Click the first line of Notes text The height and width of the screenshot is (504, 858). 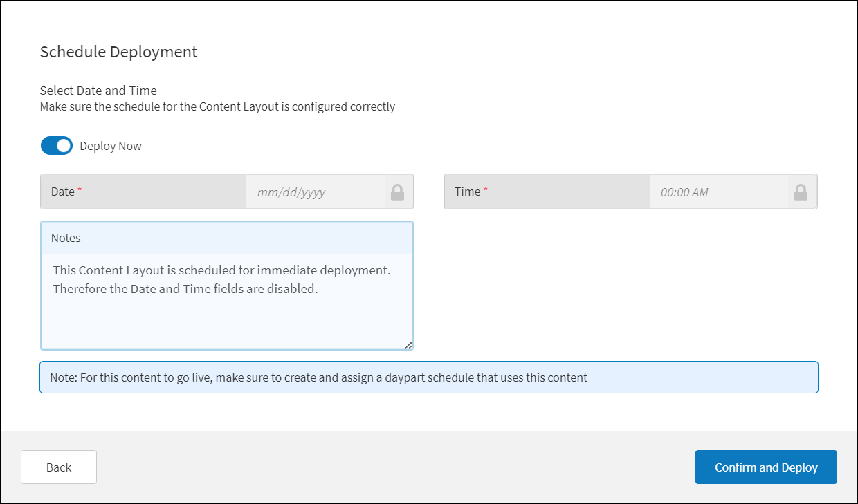(x=221, y=270)
